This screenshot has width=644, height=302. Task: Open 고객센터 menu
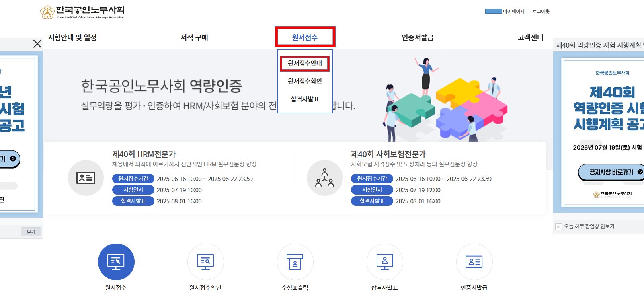click(530, 37)
